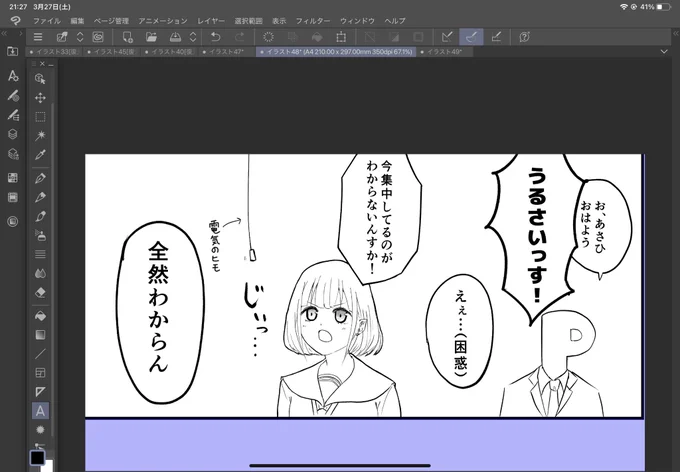Collapse left palette dock double-chevron
Image resolution: width=680 pixels, height=472 pixels.
(x=4, y=33)
